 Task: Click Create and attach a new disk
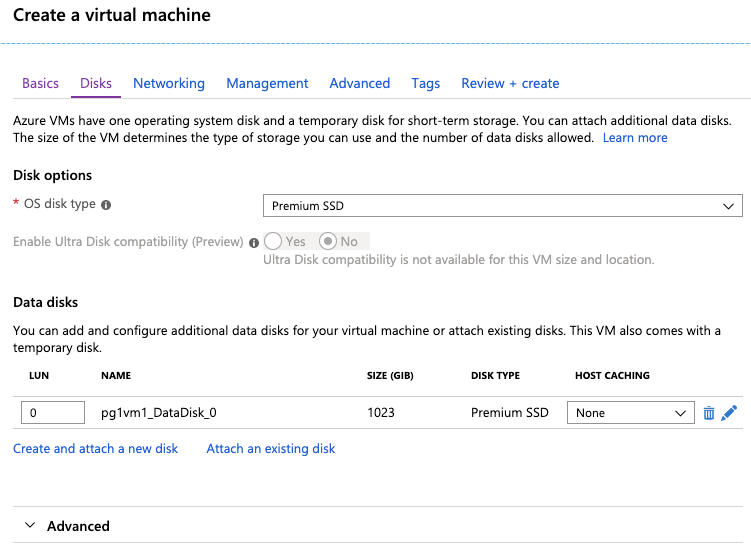click(95, 449)
